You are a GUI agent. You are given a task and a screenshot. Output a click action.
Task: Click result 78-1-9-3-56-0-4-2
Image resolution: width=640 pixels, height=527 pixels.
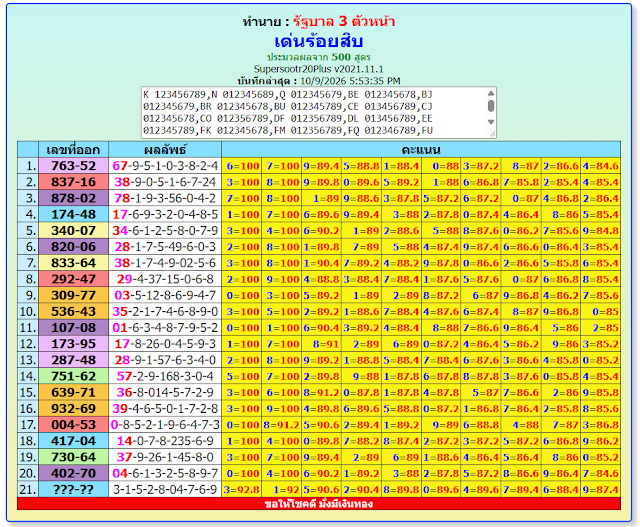click(165, 198)
